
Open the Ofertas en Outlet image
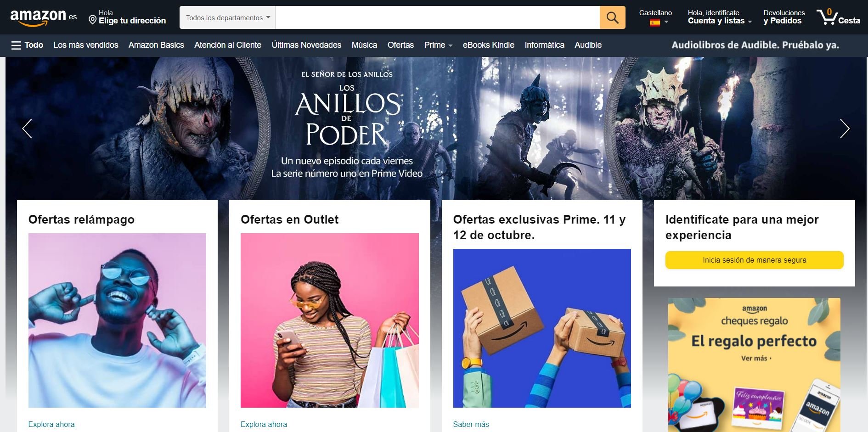(330, 320)
